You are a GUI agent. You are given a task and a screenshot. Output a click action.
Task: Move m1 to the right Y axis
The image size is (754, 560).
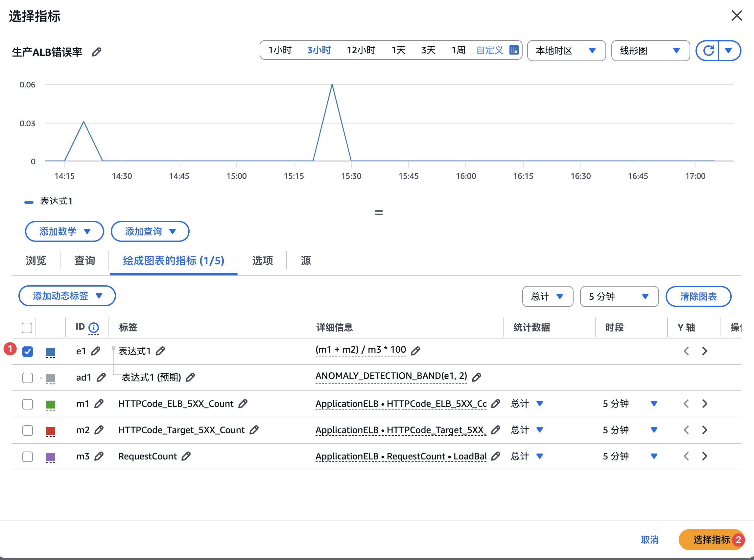click(x=705, y=404)
